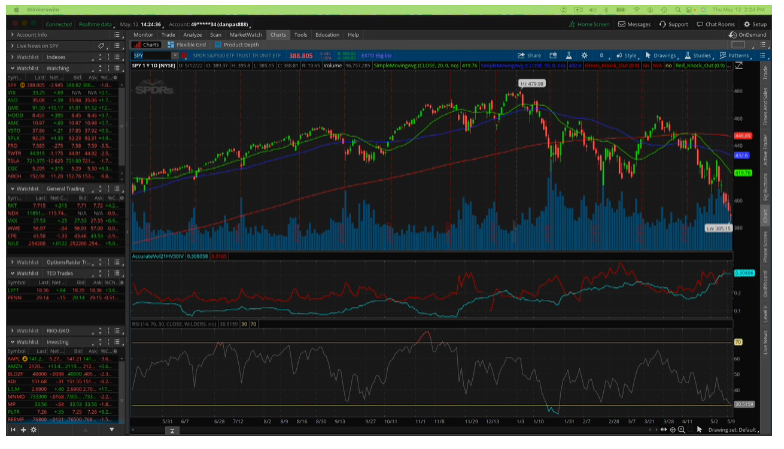The image size is (784, 449).
Task: Expand the Account Info section
Action: pos(12,35)
